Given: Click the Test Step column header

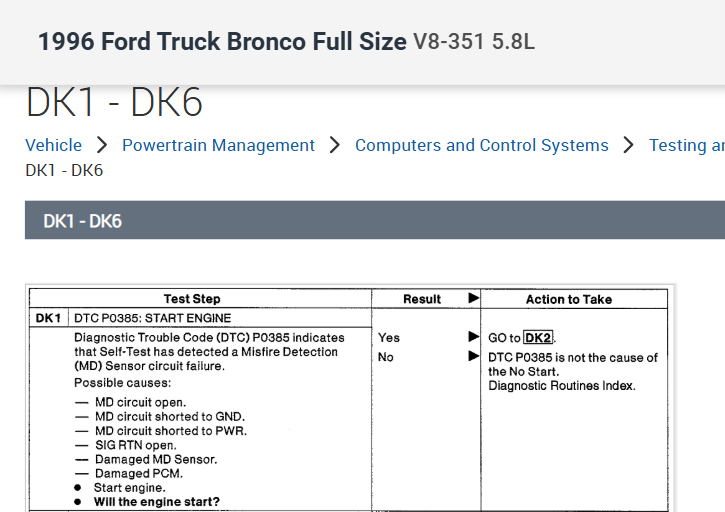Looking at the screenshot, I should (192, 299).
